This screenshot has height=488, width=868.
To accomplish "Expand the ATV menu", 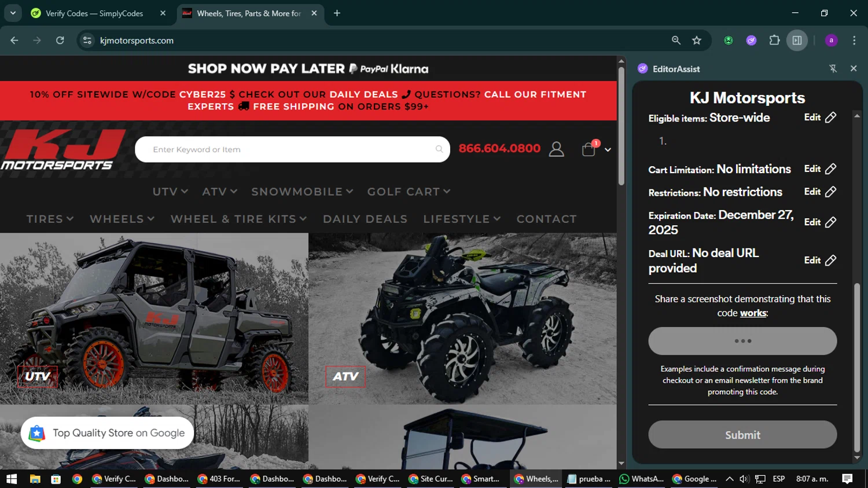I will (219, 192).
